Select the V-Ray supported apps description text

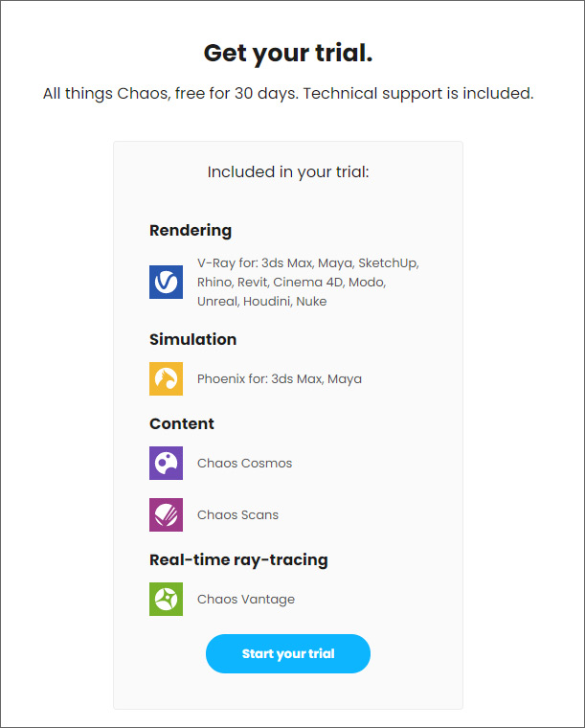click(x=308, y=282)
